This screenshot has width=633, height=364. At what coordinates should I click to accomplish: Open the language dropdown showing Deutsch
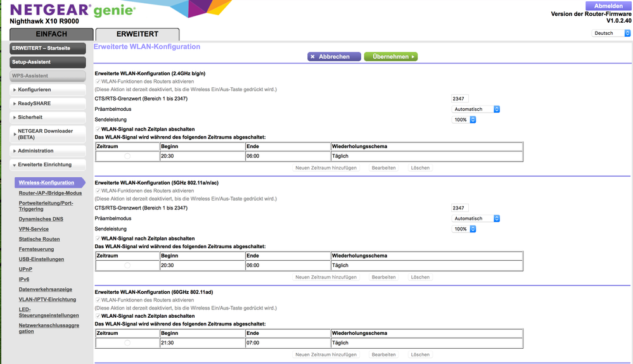click(611, 33)
